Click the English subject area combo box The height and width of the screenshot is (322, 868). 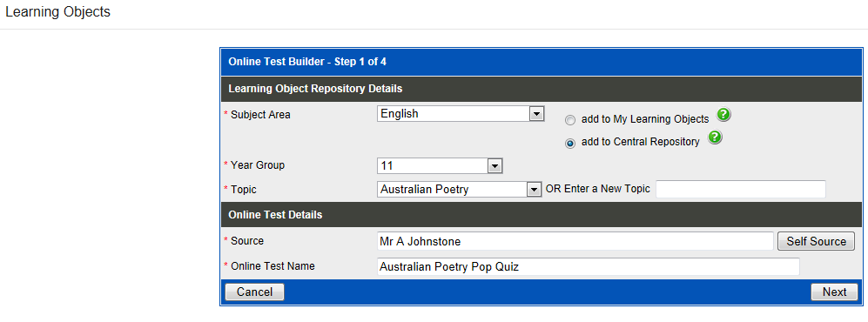[x=461, y=114]
